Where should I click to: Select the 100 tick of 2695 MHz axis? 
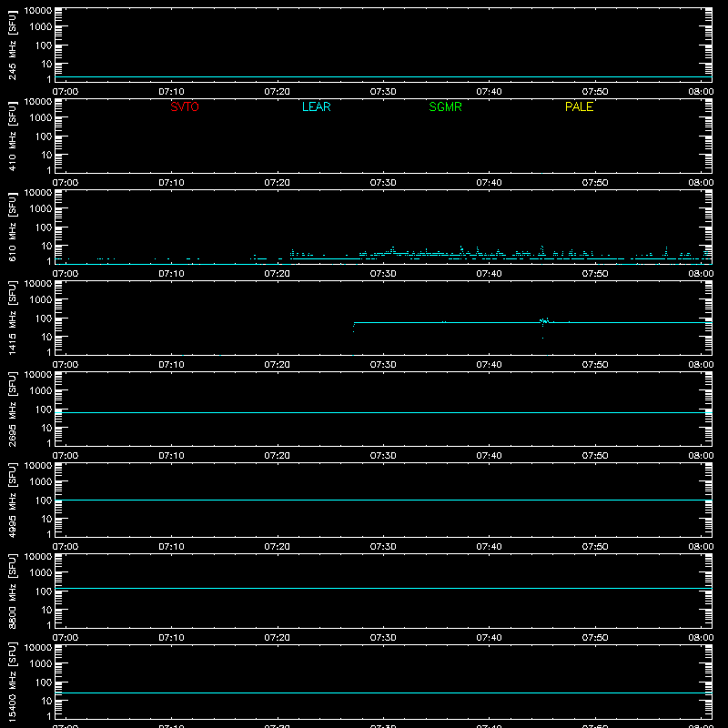click(x=44, y=409)
